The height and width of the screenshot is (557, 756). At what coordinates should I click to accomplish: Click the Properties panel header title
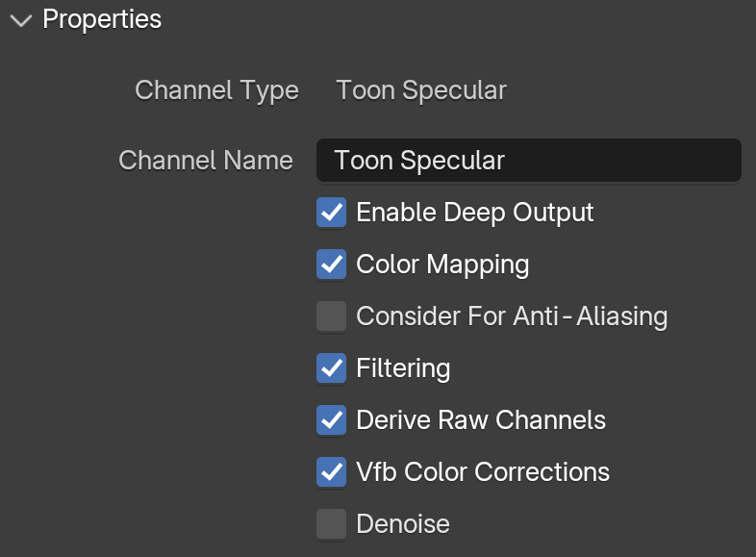[x=102, y=20]
